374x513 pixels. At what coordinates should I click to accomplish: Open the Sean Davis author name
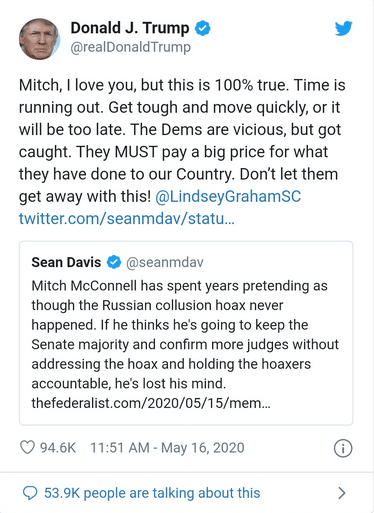coord(66,262)
